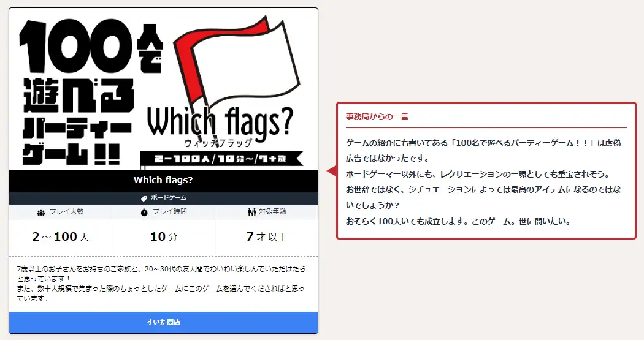Click the stopwatch icon next to プレイ時間
Viewport: 644px width, 340px height.
tap(144, 212)
